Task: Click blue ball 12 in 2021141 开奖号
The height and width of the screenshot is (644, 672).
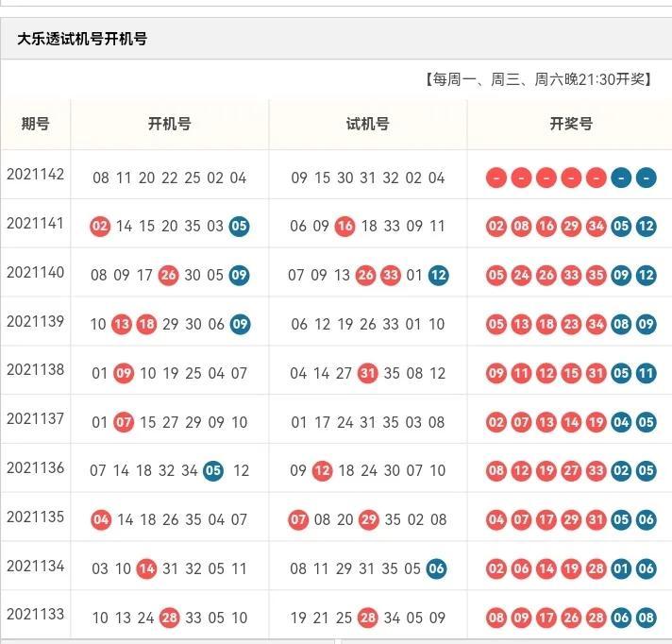Action: click(x=647, y=226)
